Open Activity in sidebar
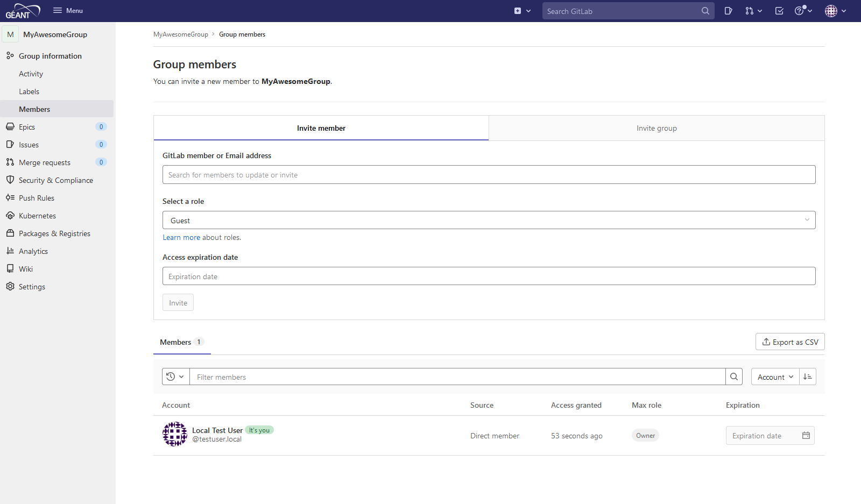861x504 pixels. [31, 74]
